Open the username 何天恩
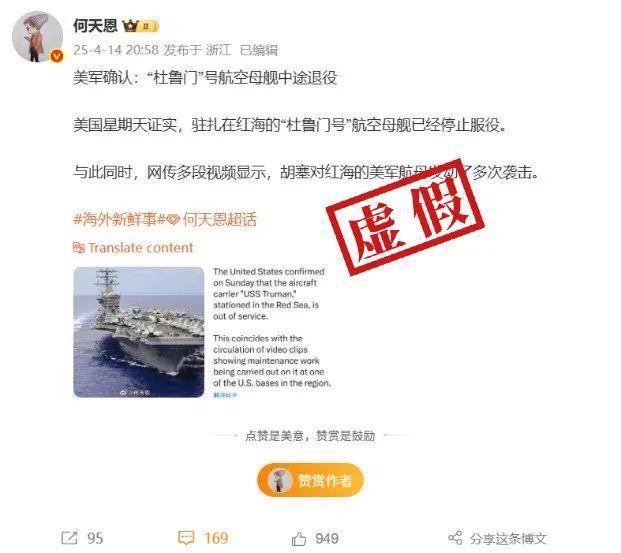This screenshot has width=621, height=553. [x=95, y=26]
